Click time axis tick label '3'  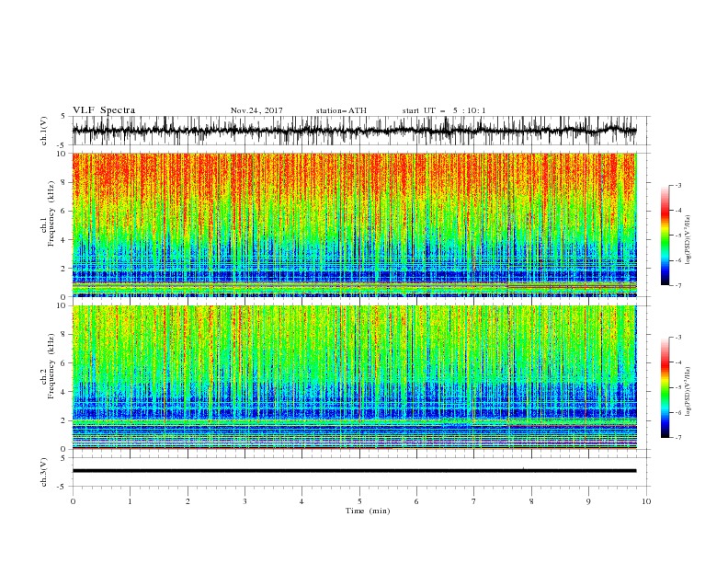245,501
